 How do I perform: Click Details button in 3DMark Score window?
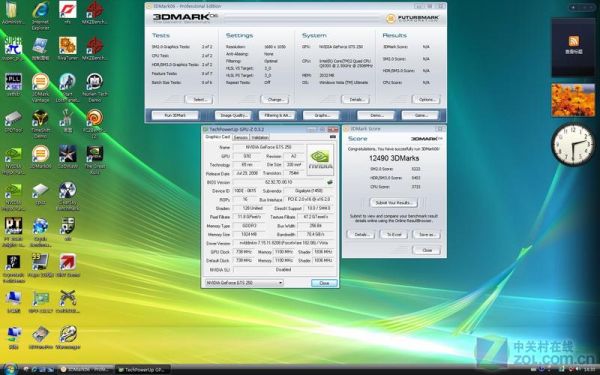pyautogui.click(x=361, y=234)
